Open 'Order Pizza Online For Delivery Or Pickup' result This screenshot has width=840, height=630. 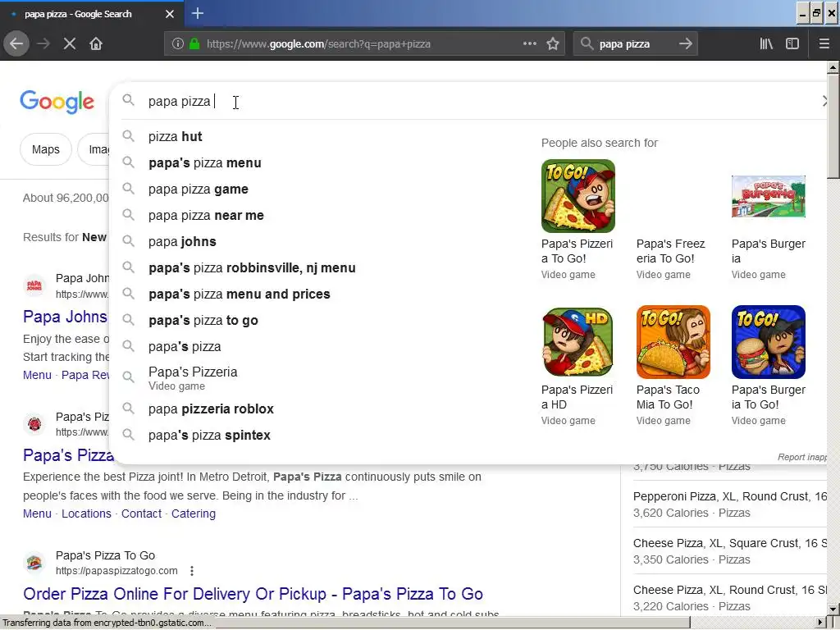click(253, 594)
